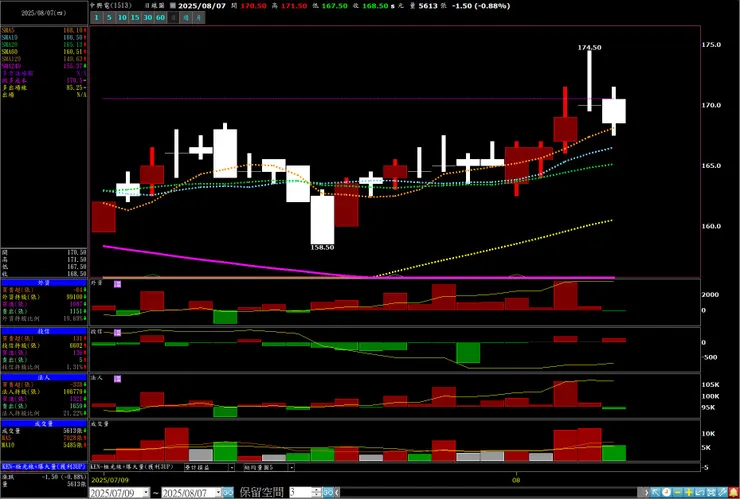
Task: Click the SMA5 indicator row
Action: coord(44,30)
